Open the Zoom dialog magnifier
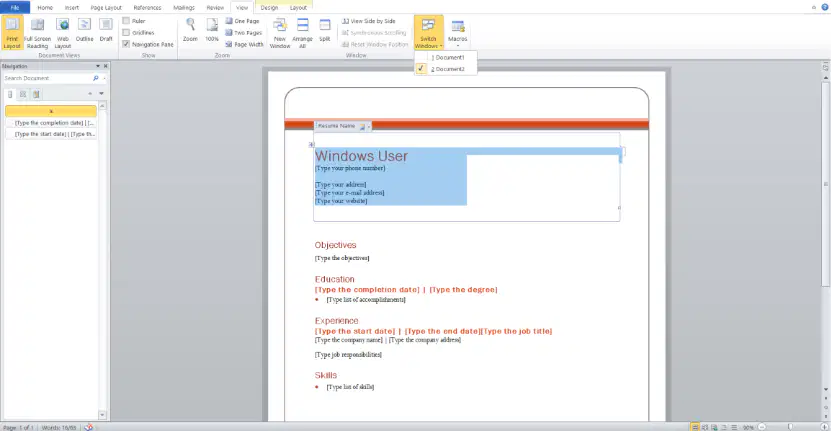831x431 pixels. tap(190, 30)
